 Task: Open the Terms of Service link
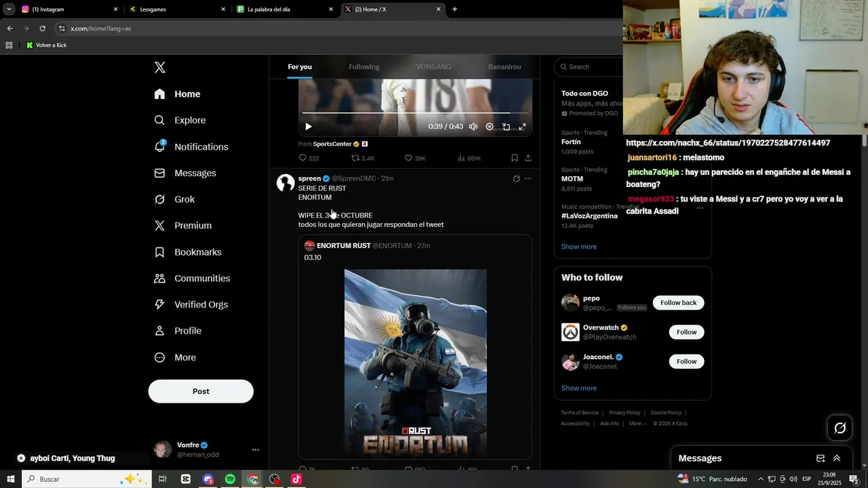coord(580,413)
